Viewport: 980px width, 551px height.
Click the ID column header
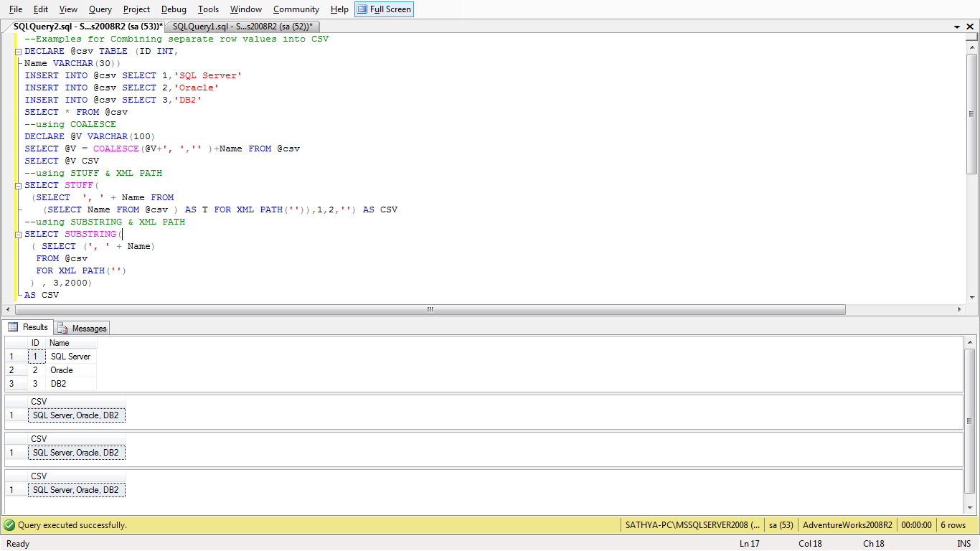(x=35, y=343)
